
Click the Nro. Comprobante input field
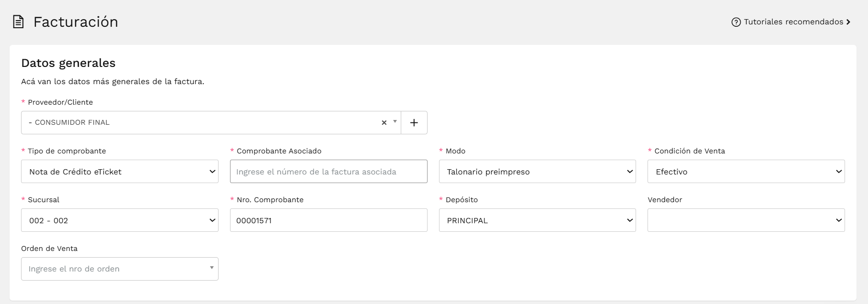click(x=329, y=220)
